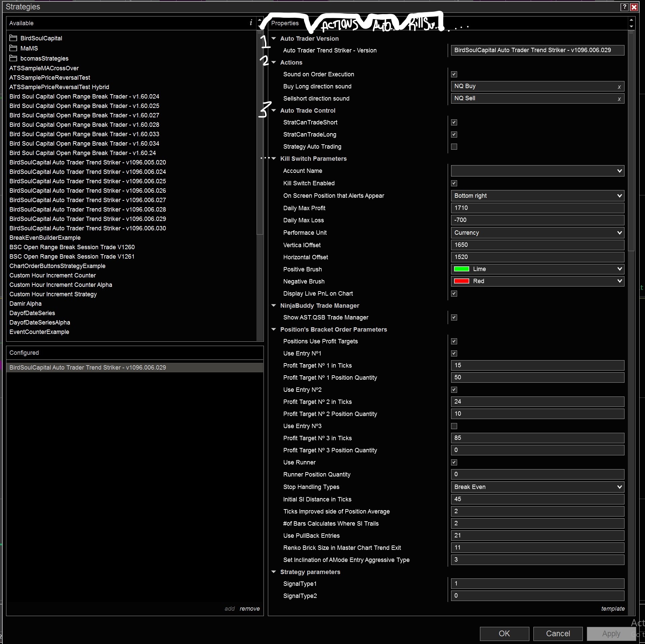
Task: Select the configured Trend Striker v1096.006.029 strategy
Action: click(x=134, y=368)
